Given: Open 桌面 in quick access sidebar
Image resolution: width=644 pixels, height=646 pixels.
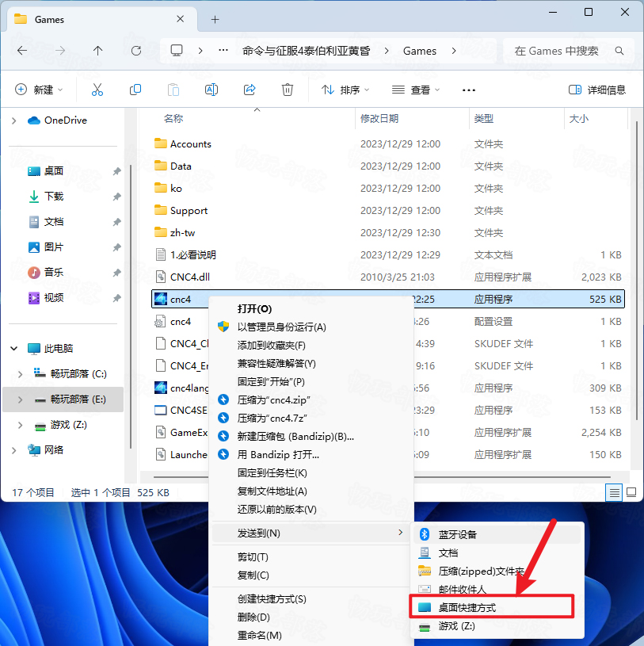Looking at the screenshot, I should tap(45, 171).
